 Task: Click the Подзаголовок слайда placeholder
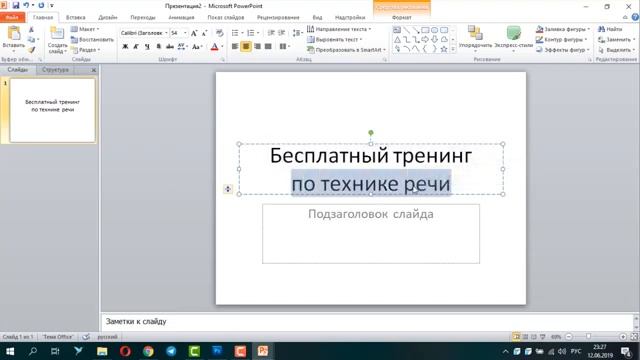371,234
